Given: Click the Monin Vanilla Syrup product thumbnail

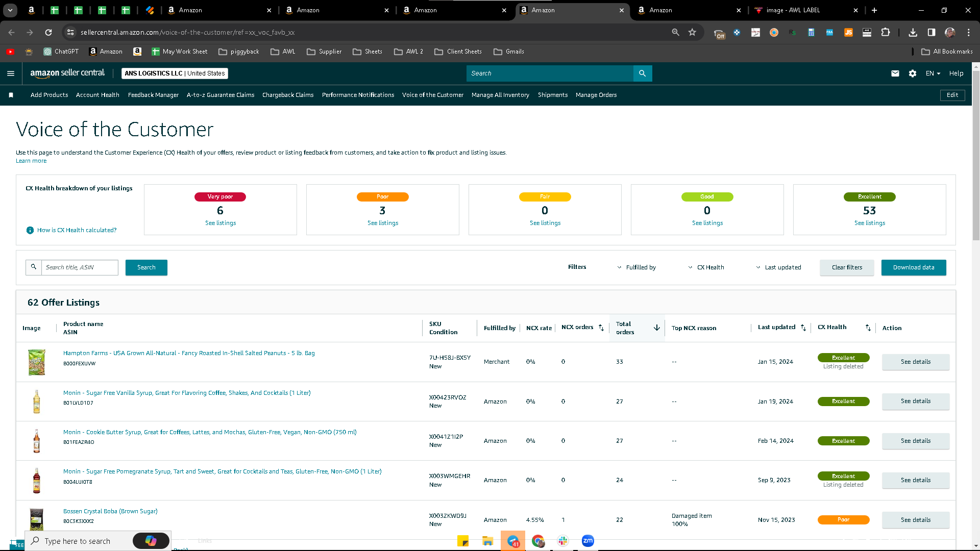Looking at the screenshot, I should coord(37,402).
